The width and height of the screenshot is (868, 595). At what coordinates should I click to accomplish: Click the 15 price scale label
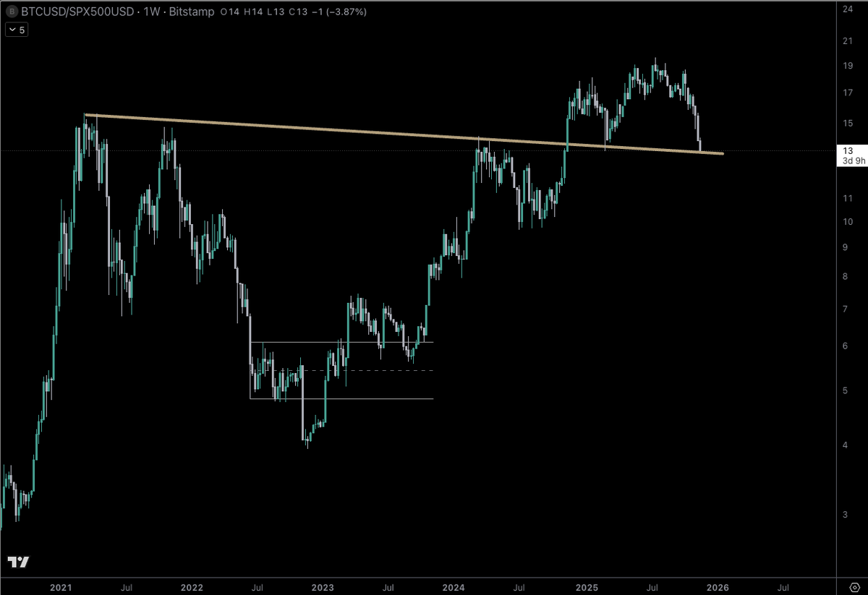tap(849, 123)
